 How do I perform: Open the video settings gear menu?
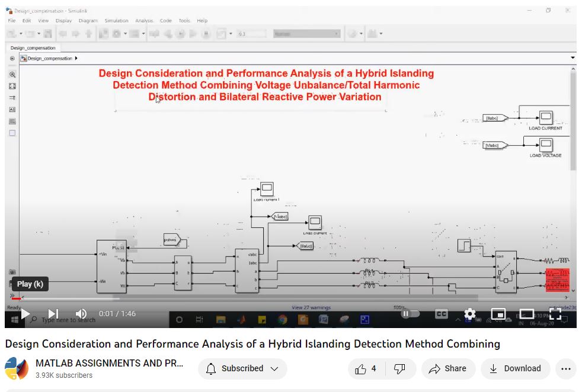(470, 314)
